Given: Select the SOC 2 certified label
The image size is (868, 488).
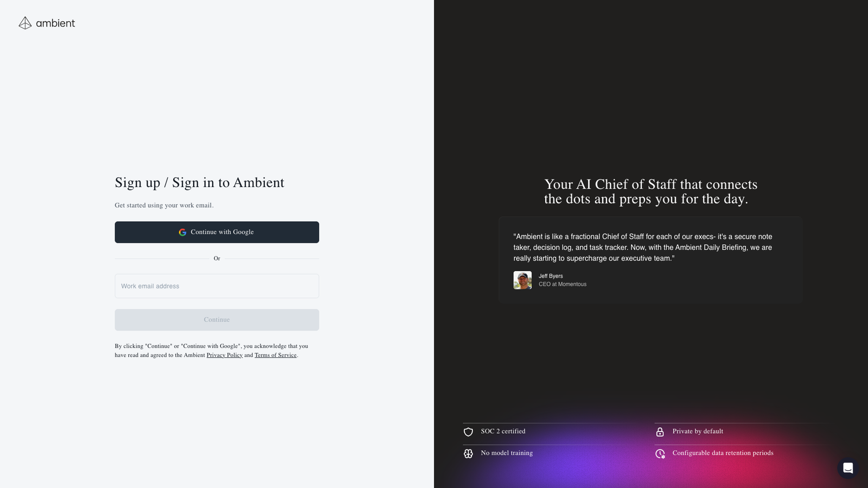Looking at the screenshot, I should [503, 431].
